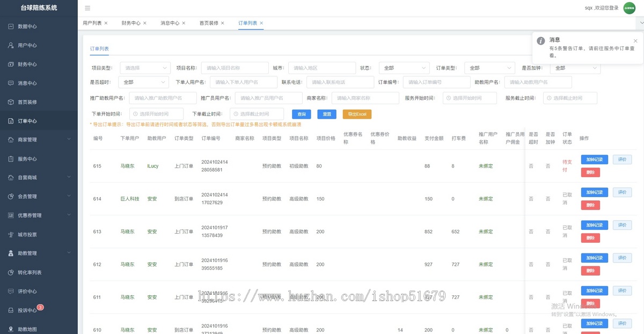Click the 用户中心 sidebar icon

pos(11,45)
